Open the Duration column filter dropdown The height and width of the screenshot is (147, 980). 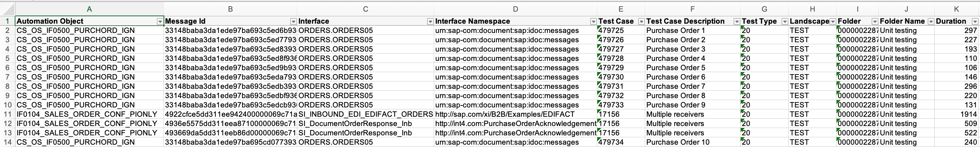coord(975,22)
